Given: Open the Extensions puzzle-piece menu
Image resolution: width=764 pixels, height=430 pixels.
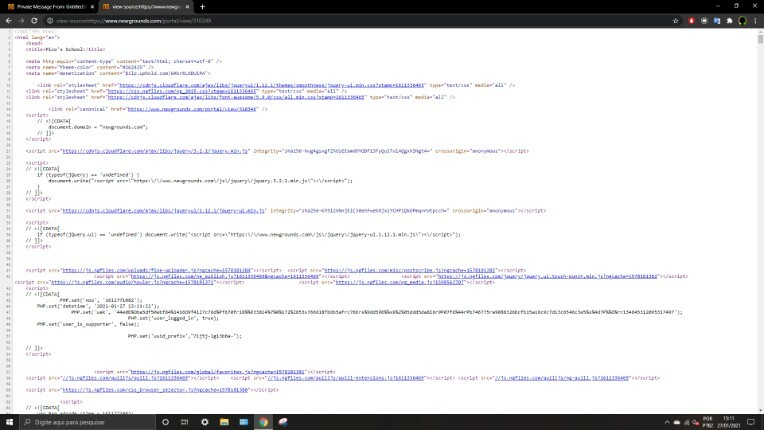Looking at the screenshot, I should click(729, 21).
